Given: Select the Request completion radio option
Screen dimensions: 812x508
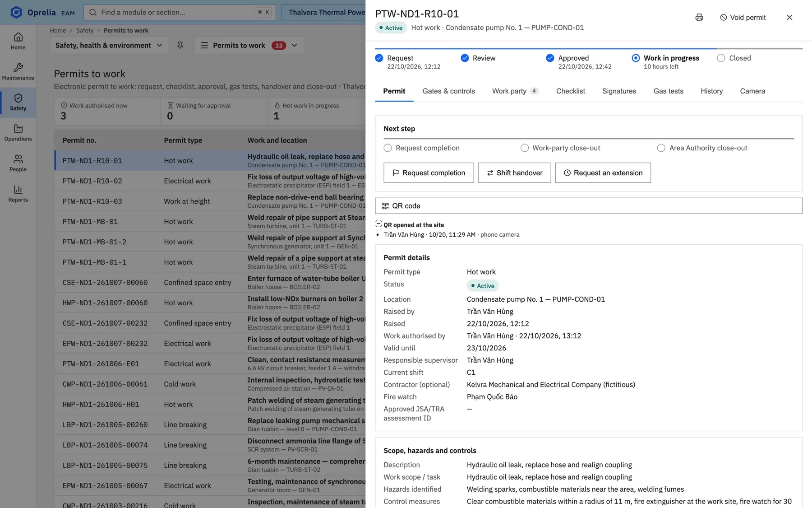Looking at the screenshot, I should point(388,148).
